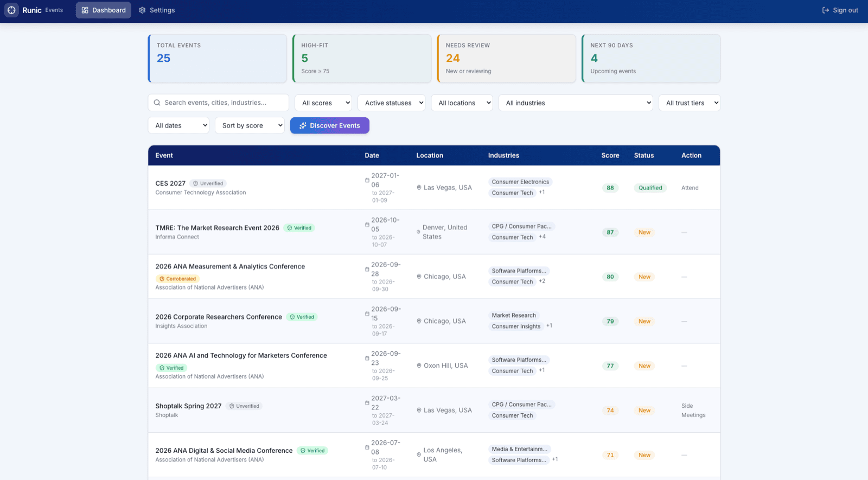Click the score 87 badge
This screenshot has width=868, height=480.
click(x=610, y=232)
